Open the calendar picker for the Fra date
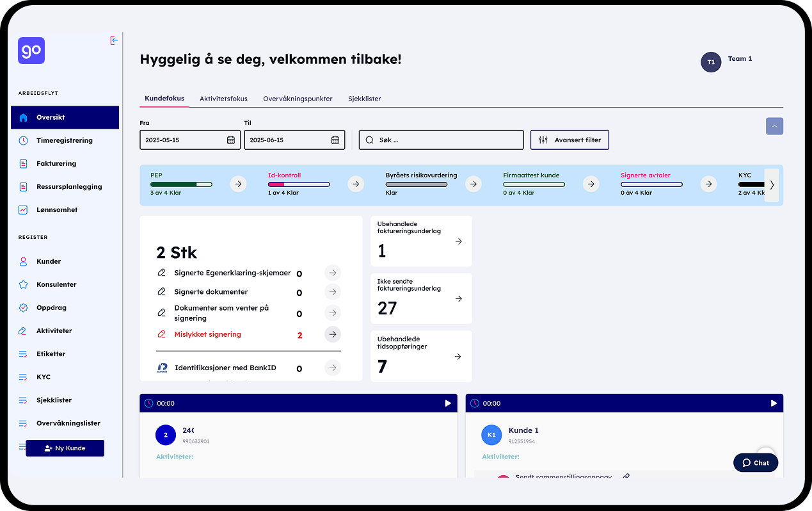Image resolution: width=812 pixels, height=511 pixels. (231, 139)
